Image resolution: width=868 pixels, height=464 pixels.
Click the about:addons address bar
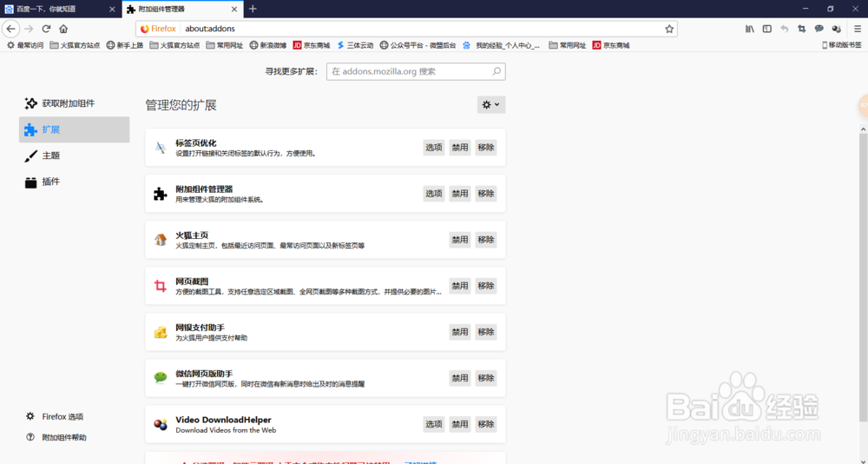406,29
